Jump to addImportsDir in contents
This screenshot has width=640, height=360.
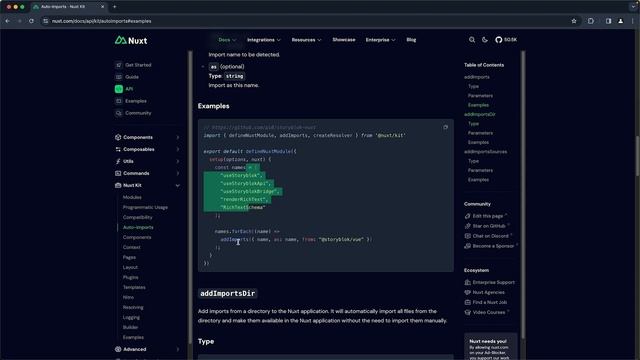(480, 114)
